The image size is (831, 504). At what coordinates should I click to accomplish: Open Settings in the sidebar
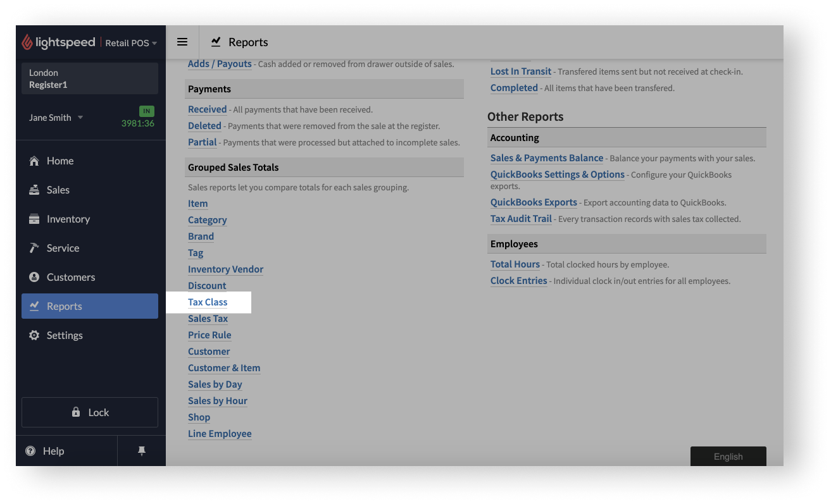pos(90,335)
